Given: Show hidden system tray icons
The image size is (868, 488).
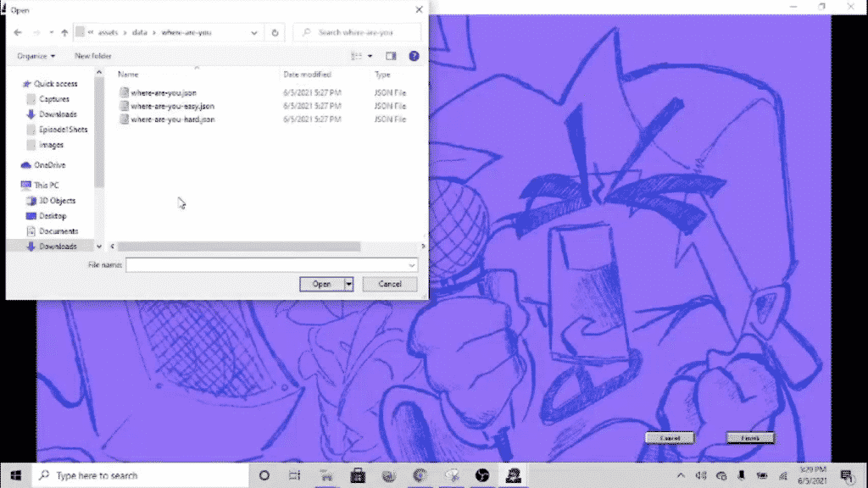Looking at the screenshot, I should [x=681, y=475].
